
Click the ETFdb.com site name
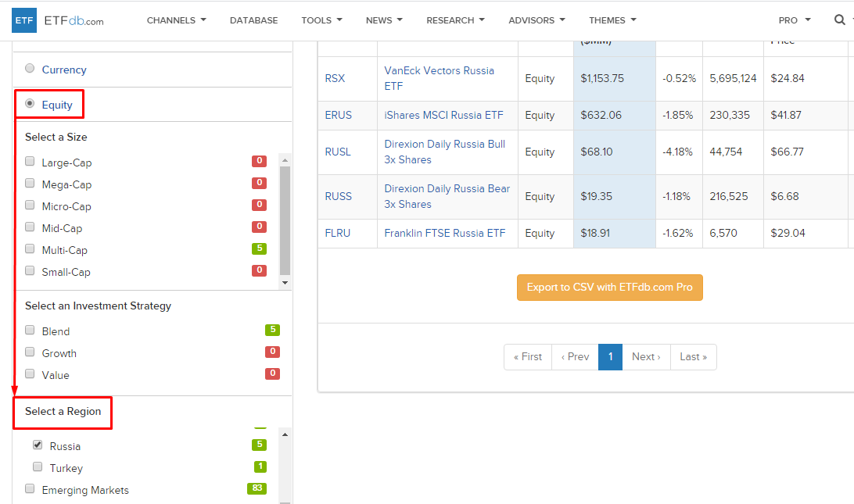coord(74,20)
